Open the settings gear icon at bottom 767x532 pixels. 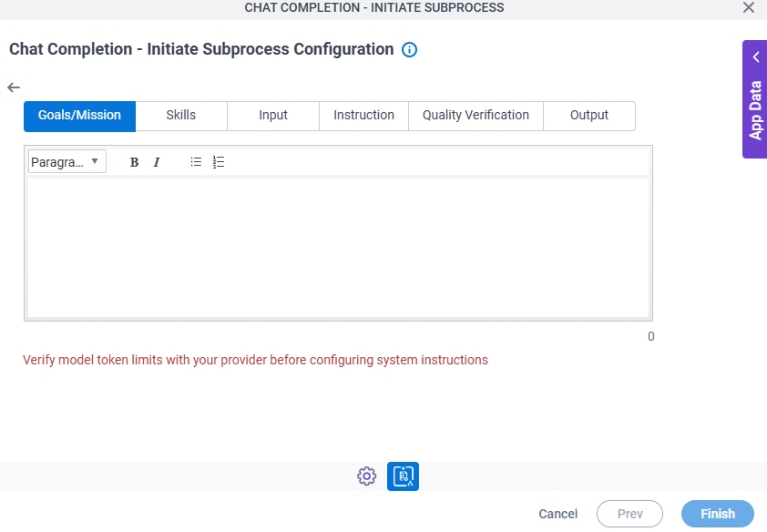[366, 476]
